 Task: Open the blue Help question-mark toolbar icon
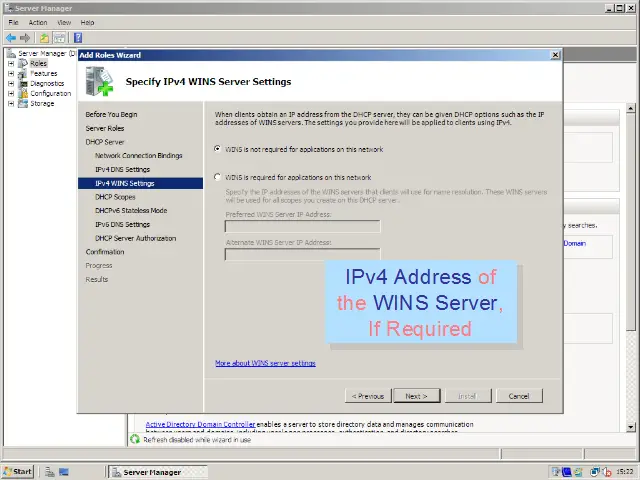pos(78,38)
